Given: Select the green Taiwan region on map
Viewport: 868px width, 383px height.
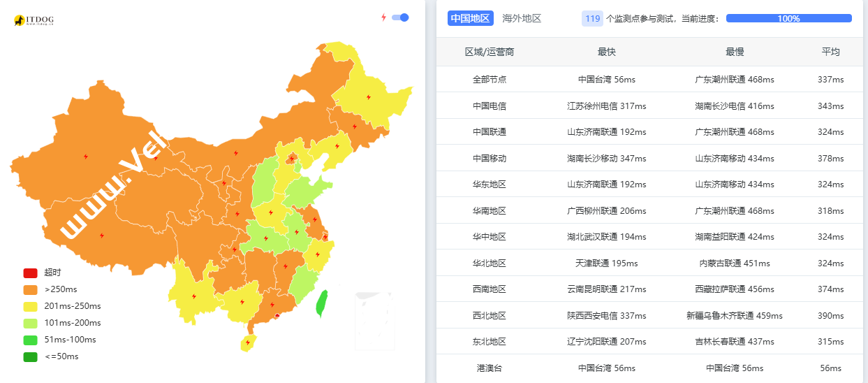Looking at the screenshot, I should point(321,304).
